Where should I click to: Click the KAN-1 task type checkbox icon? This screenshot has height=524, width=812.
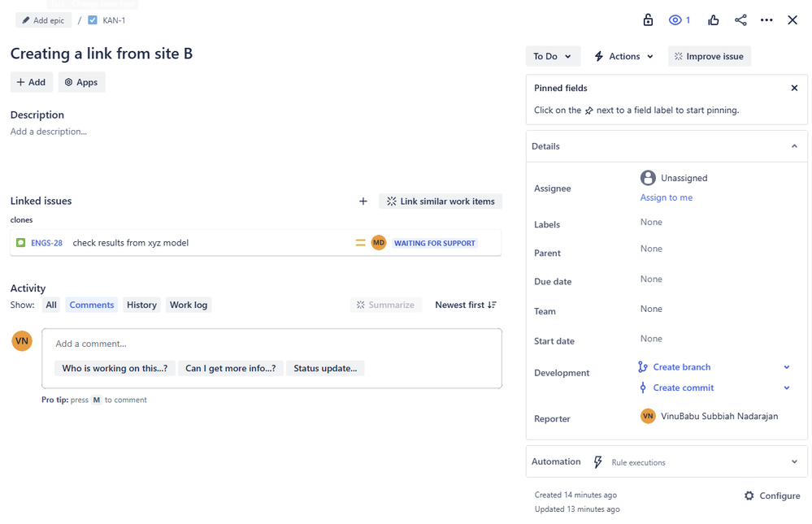[x=93, y=20]
